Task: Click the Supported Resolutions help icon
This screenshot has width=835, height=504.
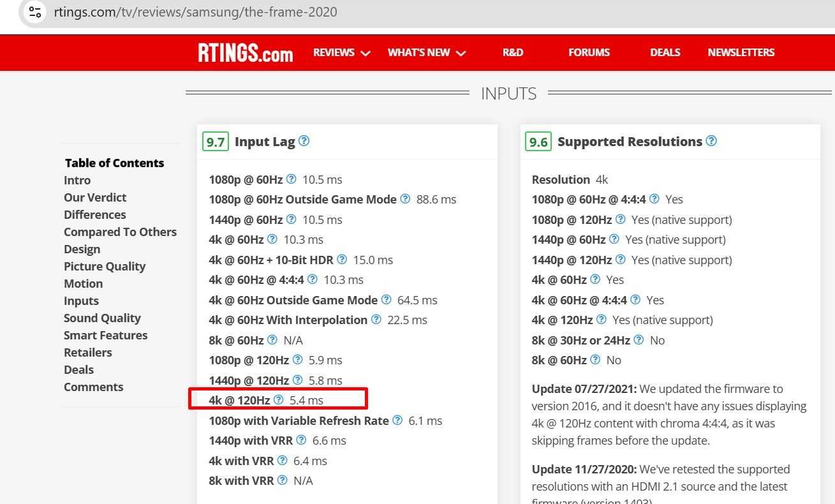Action: [711, 141]
